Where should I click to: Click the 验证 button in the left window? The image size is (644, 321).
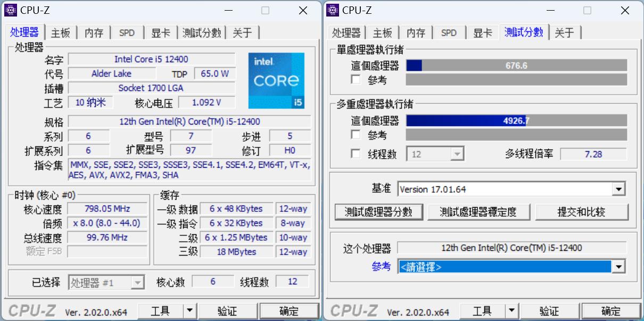(x=228, y=310)
